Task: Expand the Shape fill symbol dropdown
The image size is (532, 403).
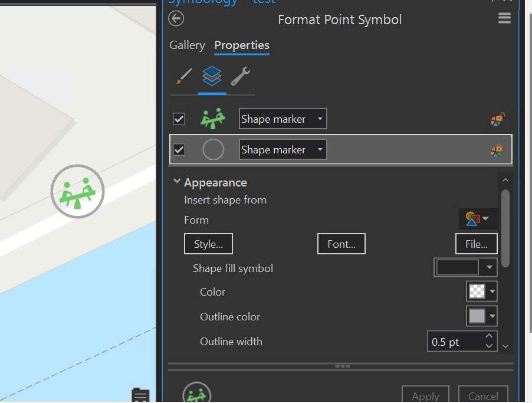Action: 490,267
